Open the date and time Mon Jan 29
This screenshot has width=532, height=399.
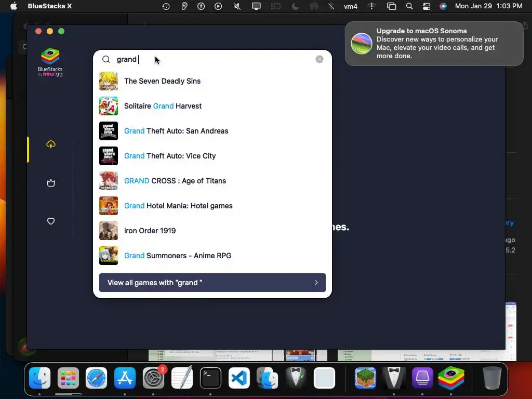488,6
